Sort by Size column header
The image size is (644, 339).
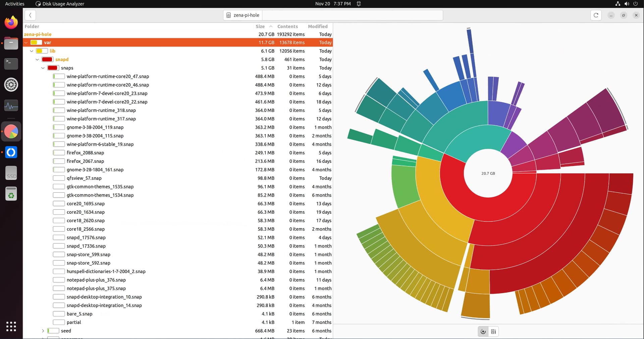[x=264, y=26]
